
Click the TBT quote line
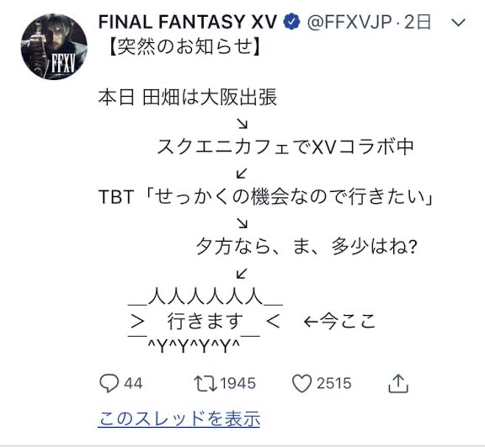tap(265, 197)
